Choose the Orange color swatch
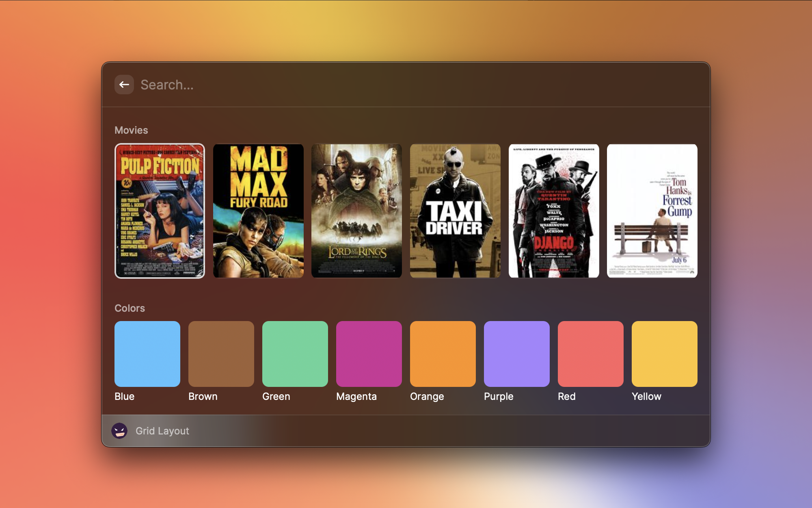812x508 pixels. coord(443,354)
